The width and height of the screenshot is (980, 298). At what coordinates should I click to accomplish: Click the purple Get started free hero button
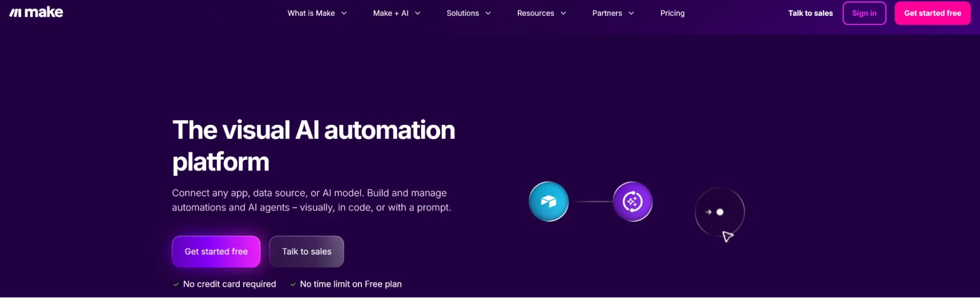pos(216,251)
